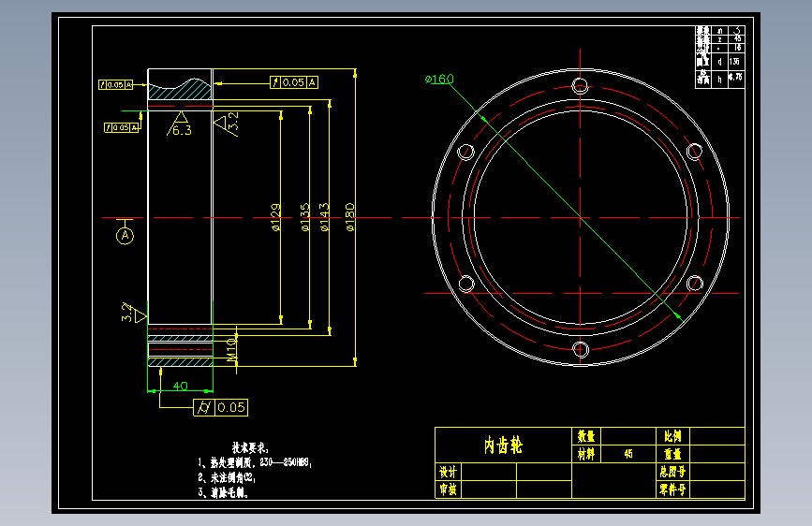This screenshot has width=812, height=526.
Task: Select the upper-left bolt hole on flange view
Action: pyautogui.click(x=466, y=153)
